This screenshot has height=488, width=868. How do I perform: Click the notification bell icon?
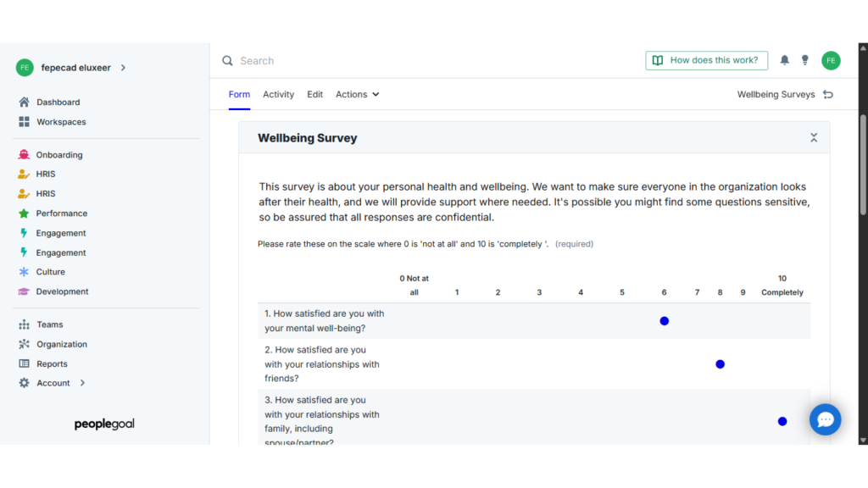pos(784,60)
